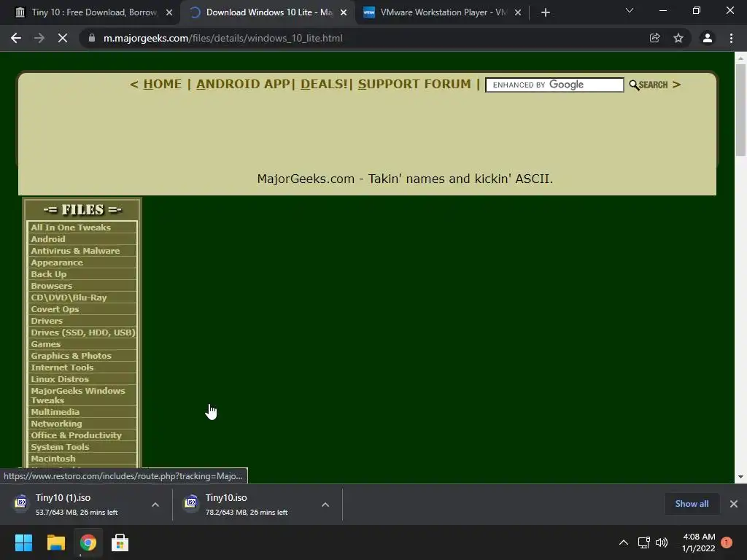This screenshot has height=560, width=747.
Task: Open Drives (SSD, HDD, USB) category
Action: (x=82, y=332)
